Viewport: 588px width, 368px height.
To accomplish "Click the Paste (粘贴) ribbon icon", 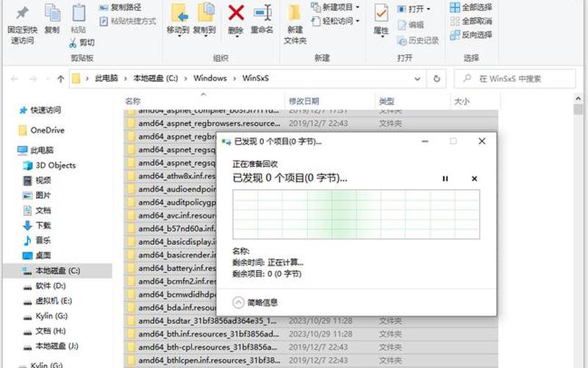I will point(79,13).
